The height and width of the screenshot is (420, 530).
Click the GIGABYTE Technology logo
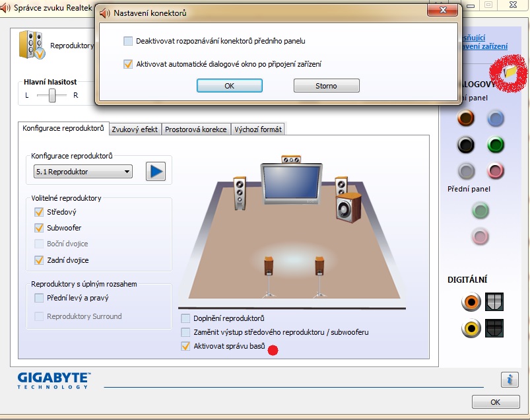click(x=53, y=380)
